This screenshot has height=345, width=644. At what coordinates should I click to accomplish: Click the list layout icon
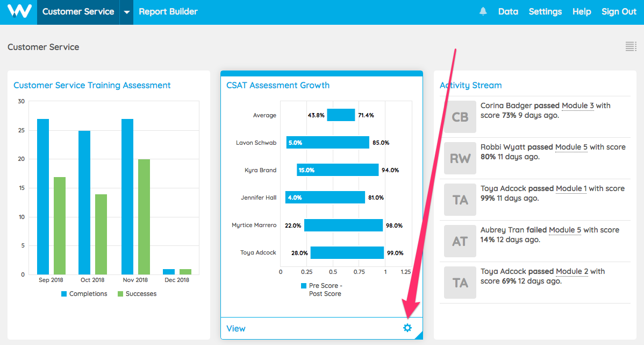[x=631, y=47]
